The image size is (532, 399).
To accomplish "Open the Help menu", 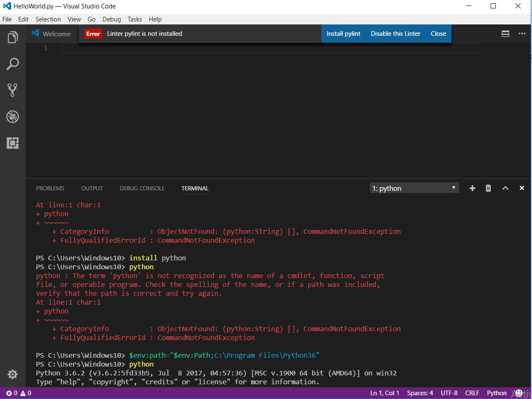I will pos(155,19).
